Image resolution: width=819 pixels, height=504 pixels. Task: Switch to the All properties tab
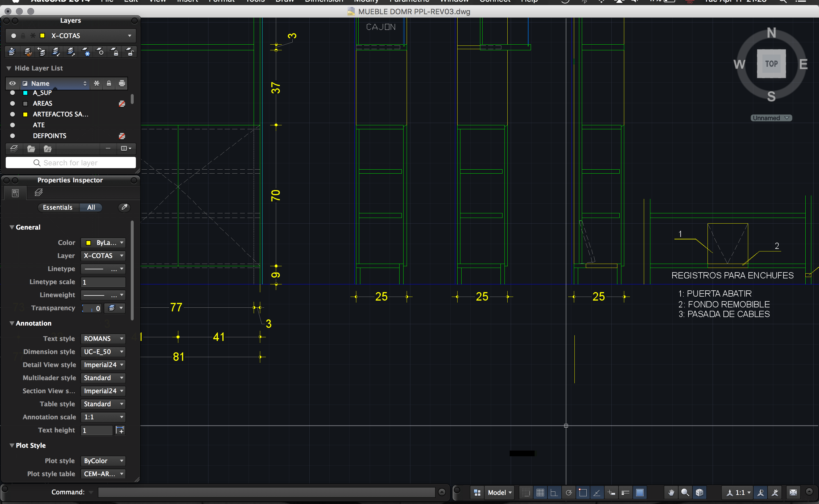(x=91, y=207)
